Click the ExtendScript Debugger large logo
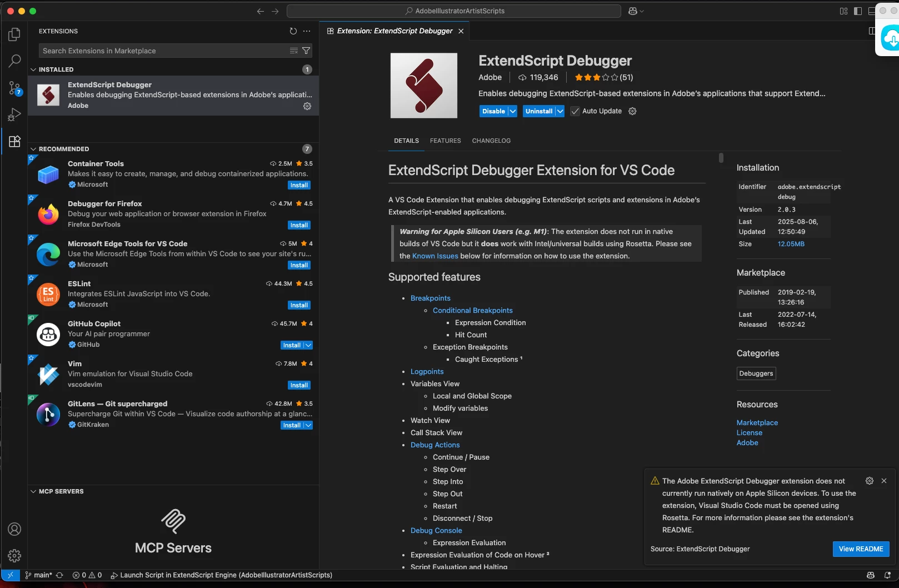This screenshot has height=588, width=899. tap(424, 86)
